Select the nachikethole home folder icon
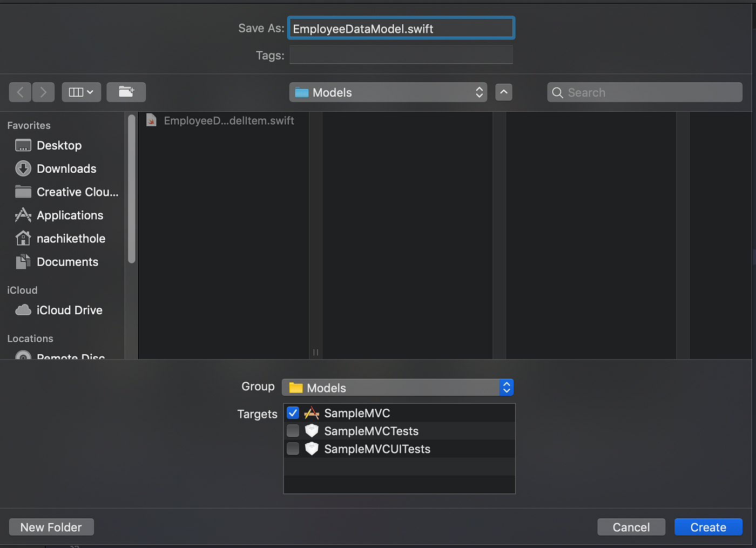This screenshot has height=548, width=756. pos(23,238)
